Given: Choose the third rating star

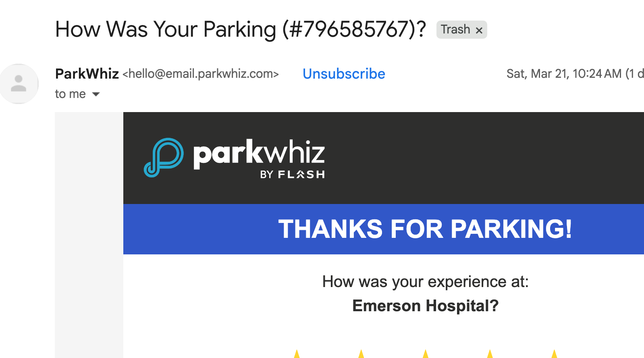Looking at the screenshot, I should tap(426, 354).
